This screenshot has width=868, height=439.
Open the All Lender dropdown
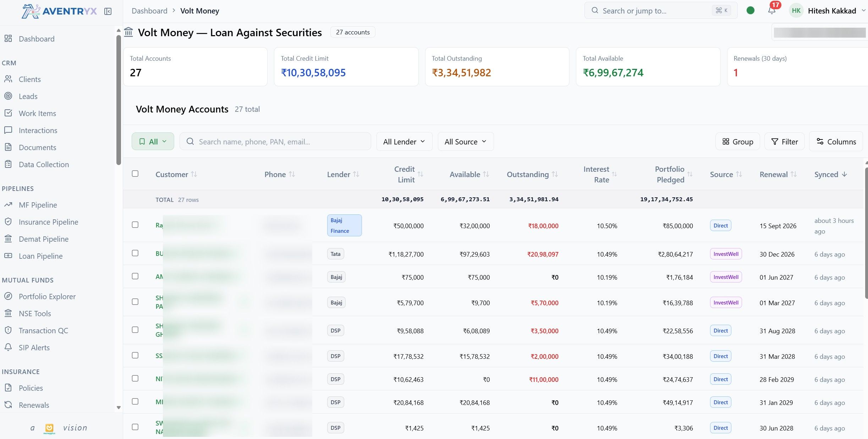pyautogui.click(x=404, y=141)
